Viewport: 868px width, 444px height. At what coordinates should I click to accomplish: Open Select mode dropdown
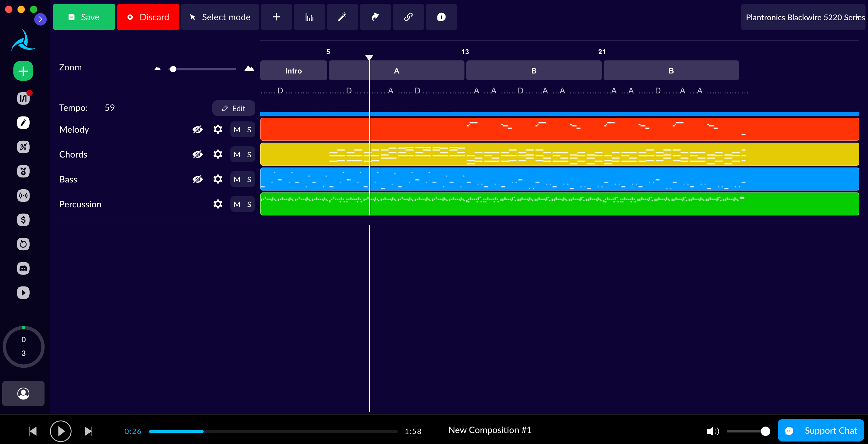(x=220, y=17)
